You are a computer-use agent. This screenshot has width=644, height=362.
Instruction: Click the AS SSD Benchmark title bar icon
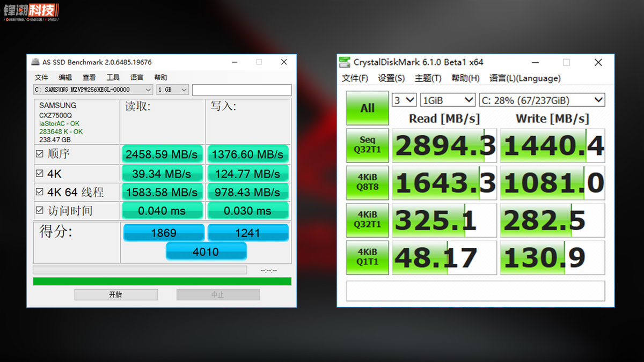(x=35, y=62)
